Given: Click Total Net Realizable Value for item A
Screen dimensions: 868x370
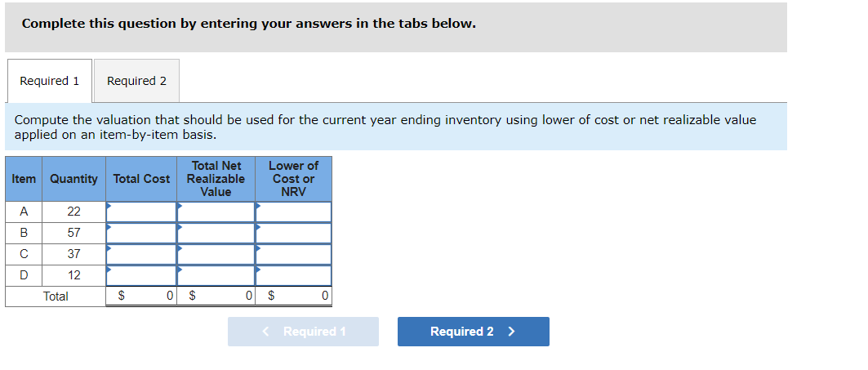Looking at the screenshot, I should pyautogui.click(x=216, y=212).
